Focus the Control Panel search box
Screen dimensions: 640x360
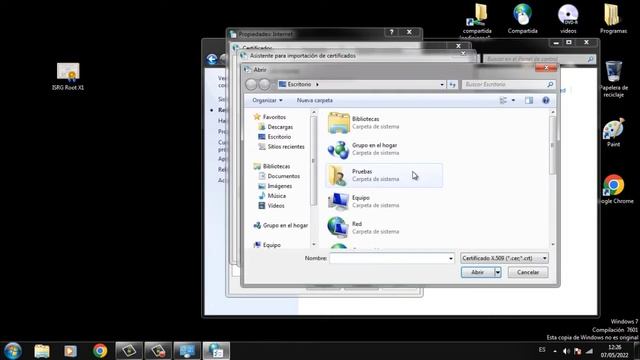539,59
